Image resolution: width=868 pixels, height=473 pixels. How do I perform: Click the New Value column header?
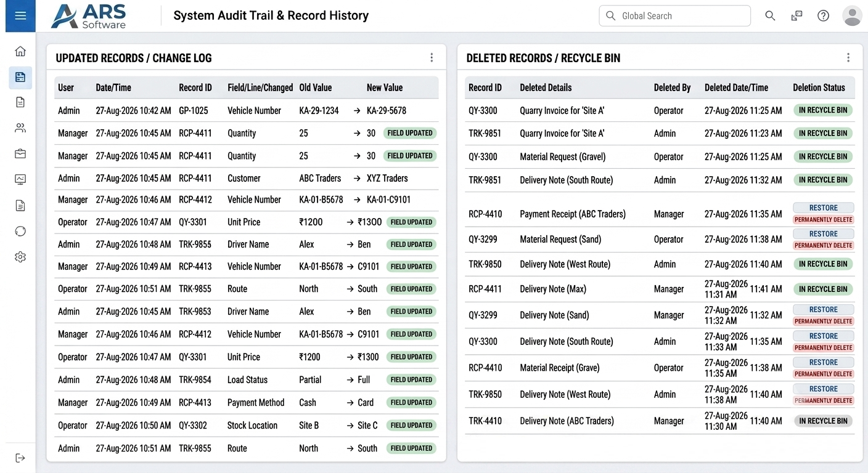[385, 87]
